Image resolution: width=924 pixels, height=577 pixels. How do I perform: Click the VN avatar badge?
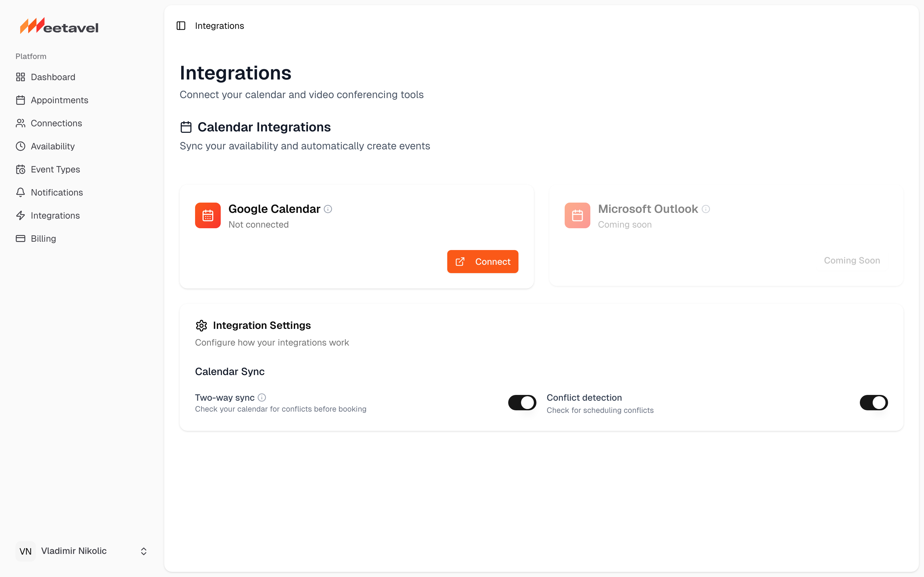(x=26, y=551)
